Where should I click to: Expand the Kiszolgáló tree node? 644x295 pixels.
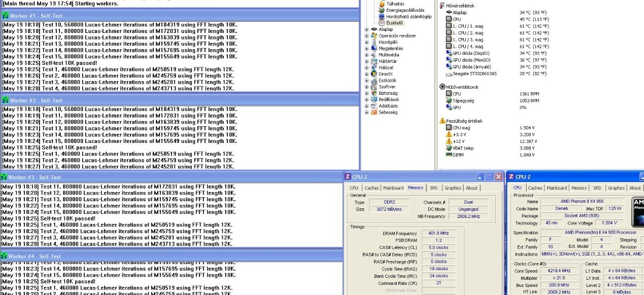366,42
